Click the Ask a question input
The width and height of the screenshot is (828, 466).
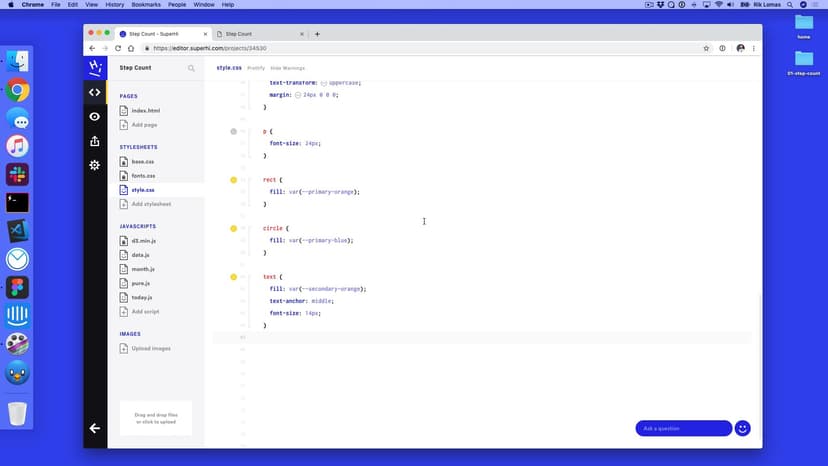pyautogui.click(x=683, y=428)
